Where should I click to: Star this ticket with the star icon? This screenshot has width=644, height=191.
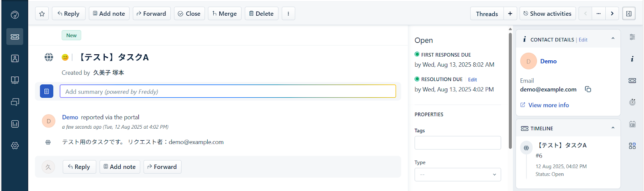click(42, 14)
